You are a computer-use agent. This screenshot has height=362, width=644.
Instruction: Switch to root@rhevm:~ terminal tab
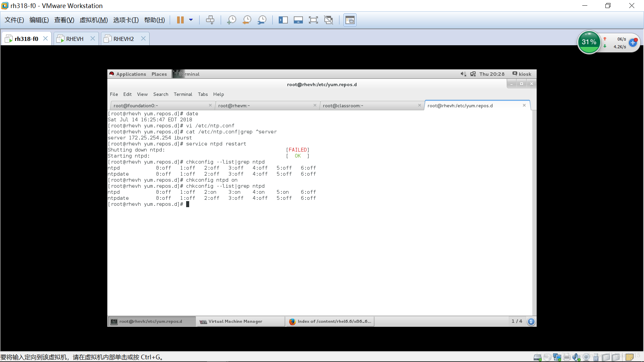click(x=267, y=106)
